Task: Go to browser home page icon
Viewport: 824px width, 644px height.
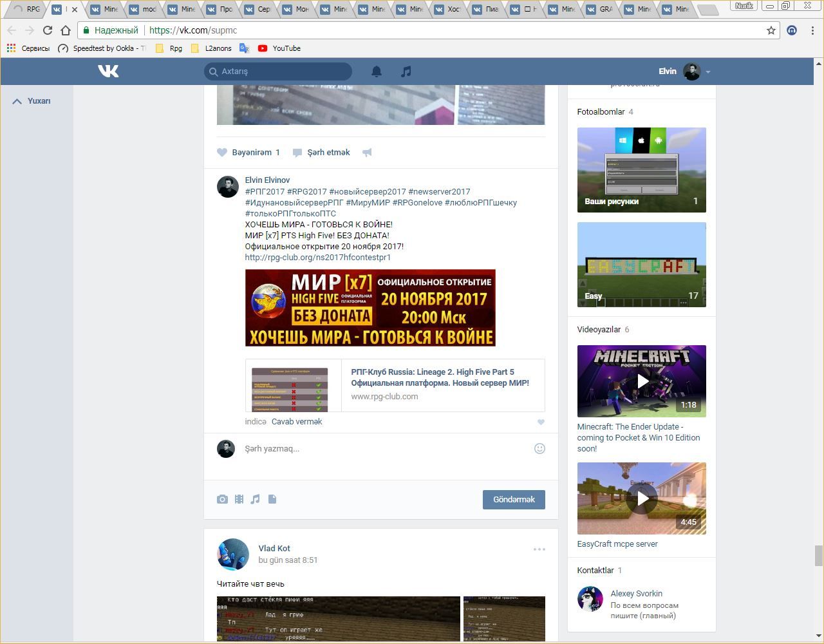Action: click(65, 30)
